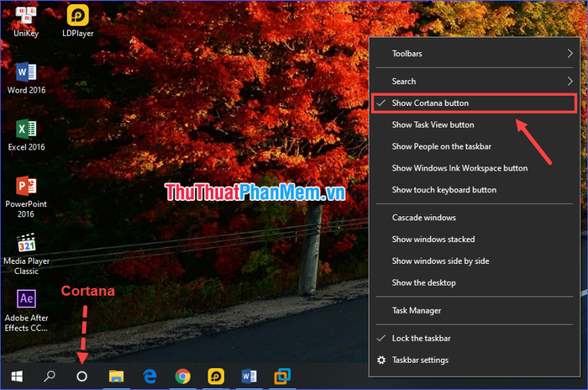Select the LDPlayer desktop icon
Viewport: 588px width, 390px height.
(x=78, y=22)
